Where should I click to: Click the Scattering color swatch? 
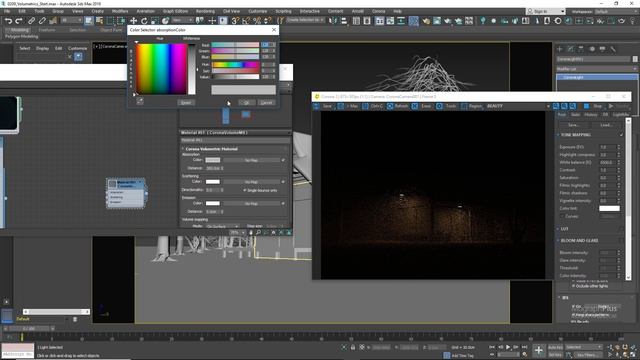point(213,182)
